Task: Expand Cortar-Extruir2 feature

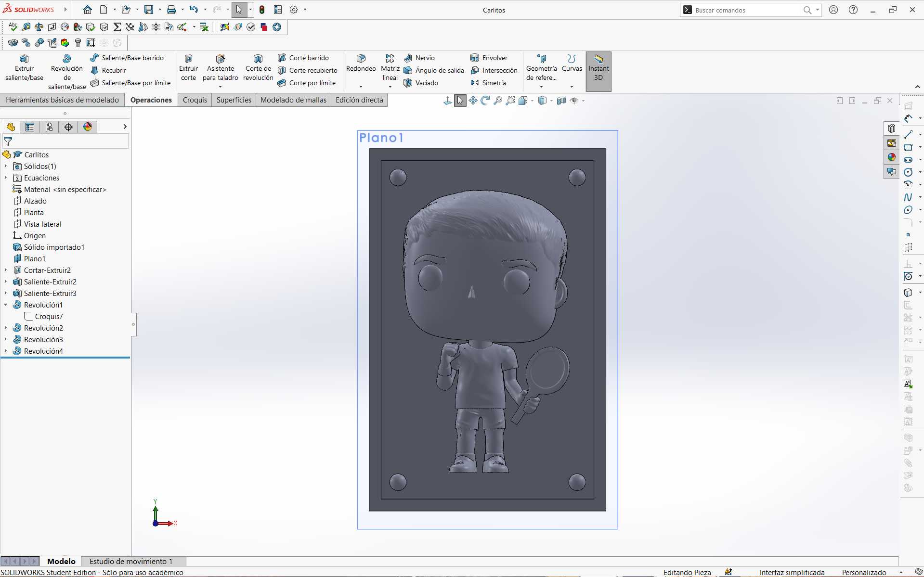Action: pyautogui.click(x=6, y=270)
